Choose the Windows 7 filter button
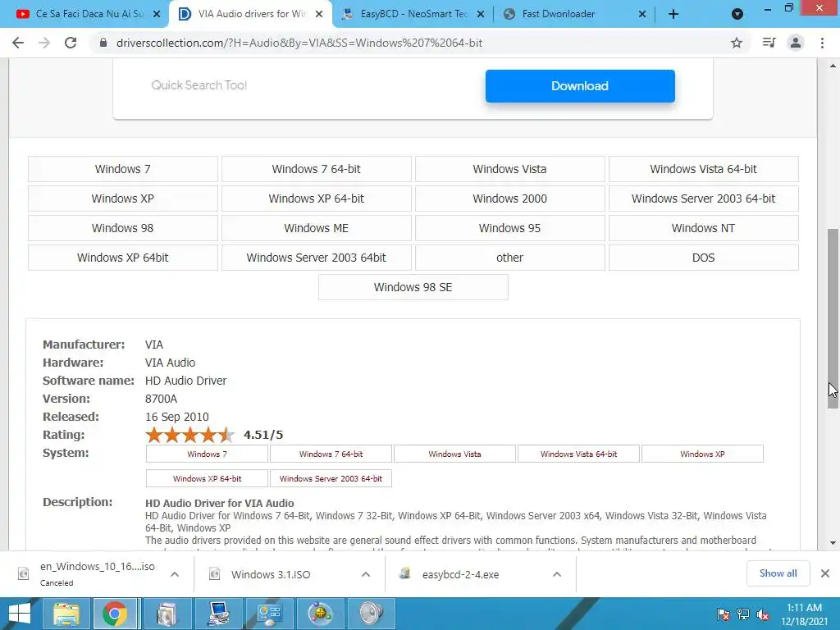Image resolution: width=840 pixels, height=630 pixels. (x=123, y=169)
